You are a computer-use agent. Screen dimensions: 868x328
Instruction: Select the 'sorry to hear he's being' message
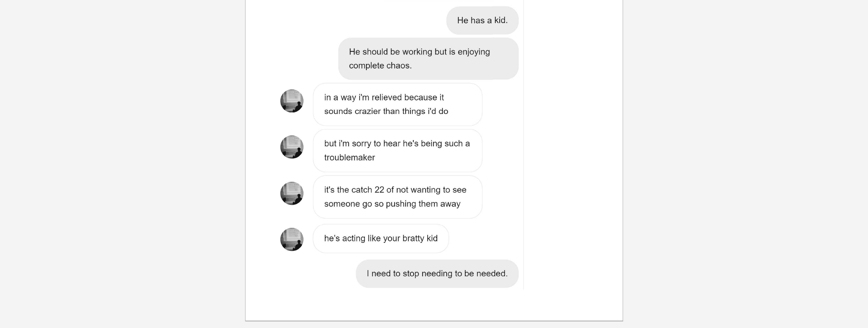[398, 151]
